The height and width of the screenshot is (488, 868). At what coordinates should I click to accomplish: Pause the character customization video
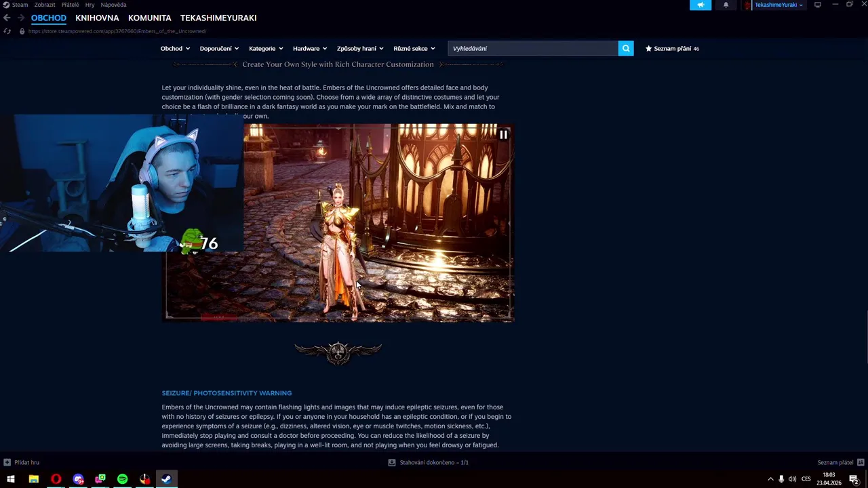(x=503, y=134)
